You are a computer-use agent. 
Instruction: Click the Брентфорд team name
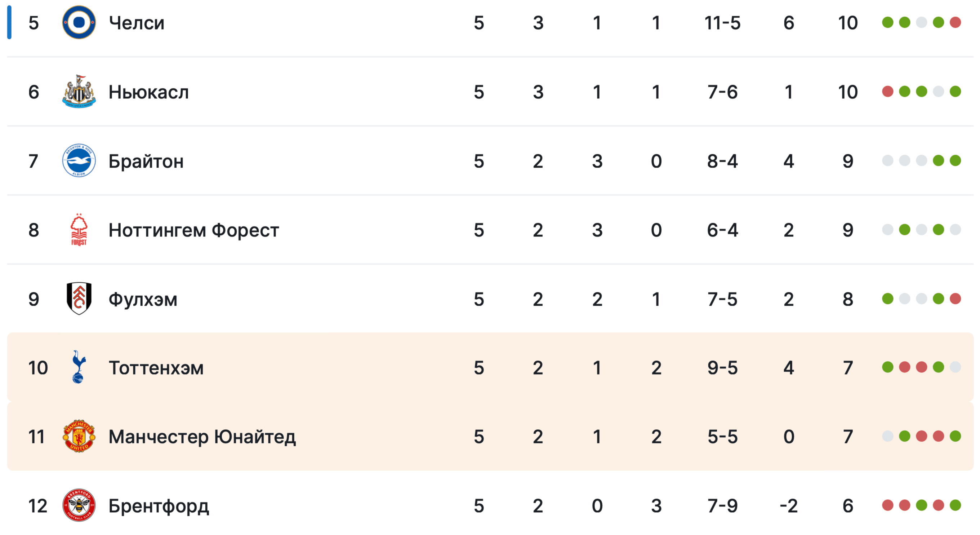[x=159, y=506]
